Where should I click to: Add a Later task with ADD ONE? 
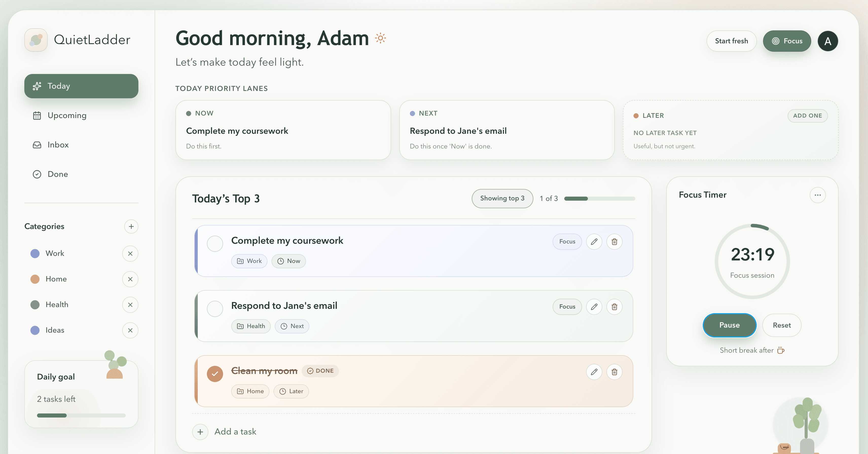pos(807,116)
